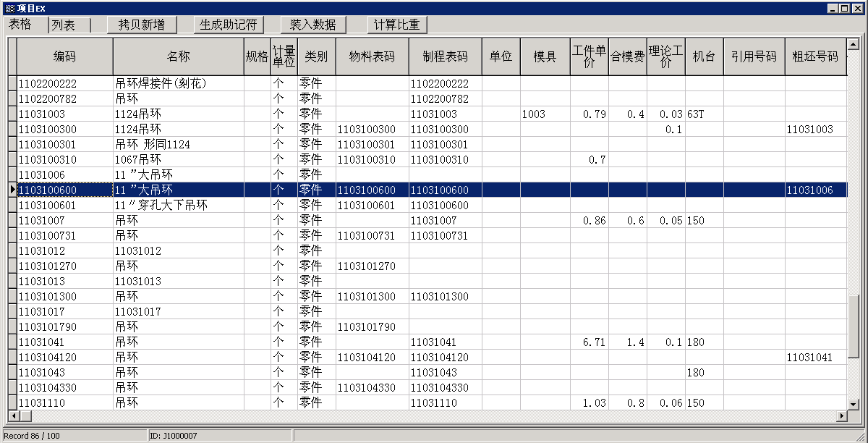Select the 粗坯号码 column header
The image size is (868, 443).
[x=814, y=56]
